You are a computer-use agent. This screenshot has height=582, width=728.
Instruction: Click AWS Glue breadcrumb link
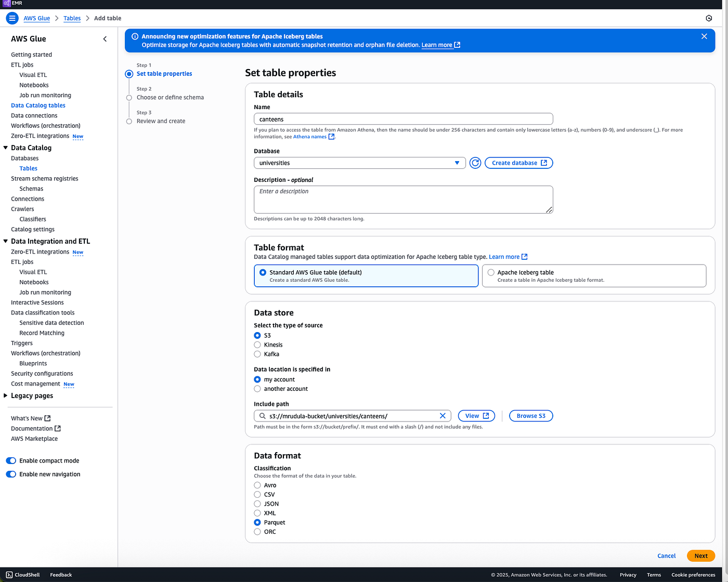point(37,18)
